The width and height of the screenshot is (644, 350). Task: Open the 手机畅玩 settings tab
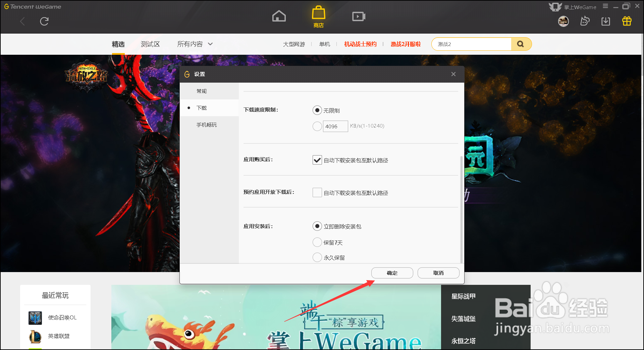point(209,125)
